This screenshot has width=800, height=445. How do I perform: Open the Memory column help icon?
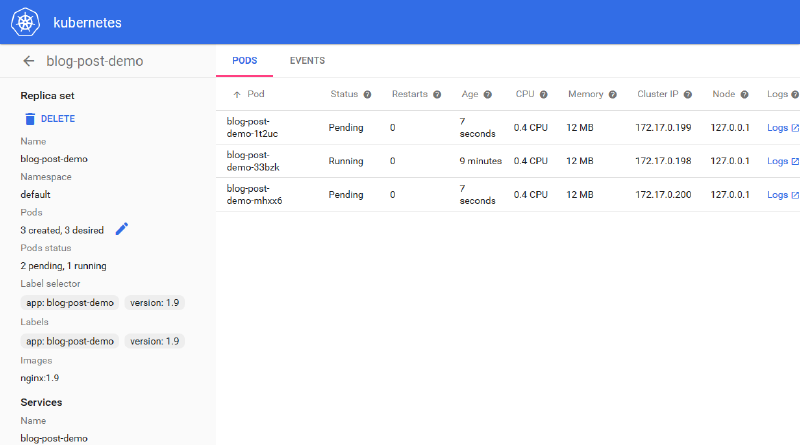coord(613,94)
